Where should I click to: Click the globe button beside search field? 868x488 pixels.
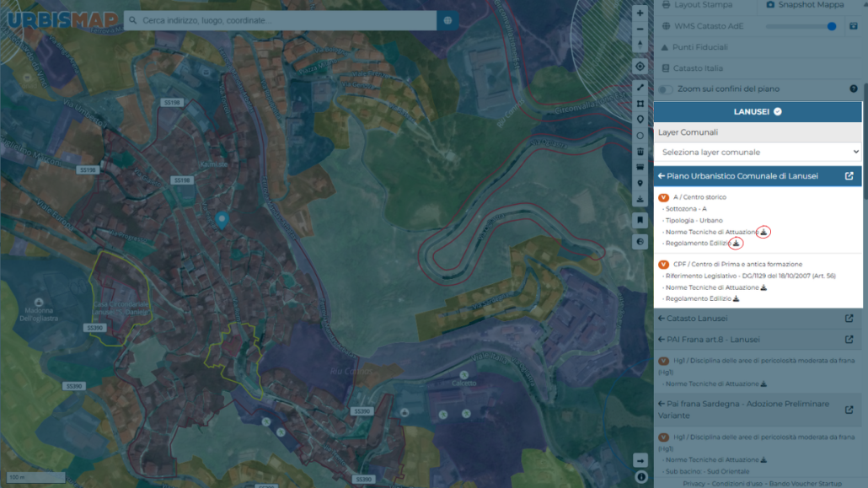click(447, 20)
